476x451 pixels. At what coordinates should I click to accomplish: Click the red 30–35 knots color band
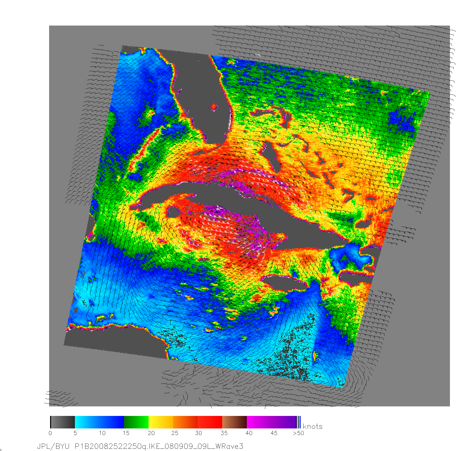tap(210, 422)
